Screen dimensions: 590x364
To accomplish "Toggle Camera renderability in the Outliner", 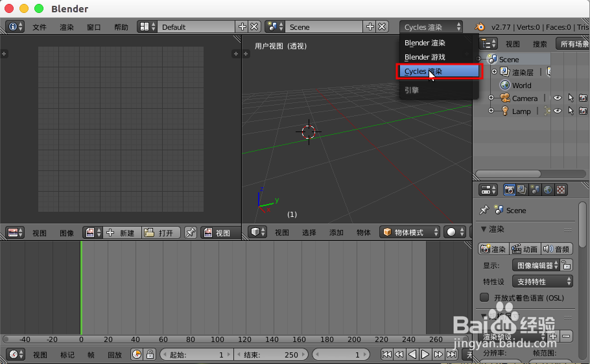I will [x=583, y=98].
